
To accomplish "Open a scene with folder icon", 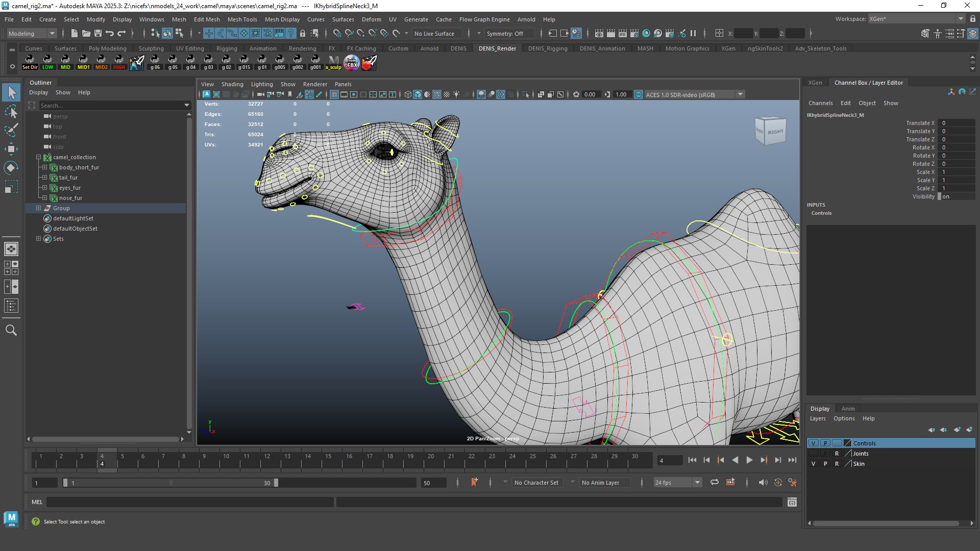I will 86,34.
